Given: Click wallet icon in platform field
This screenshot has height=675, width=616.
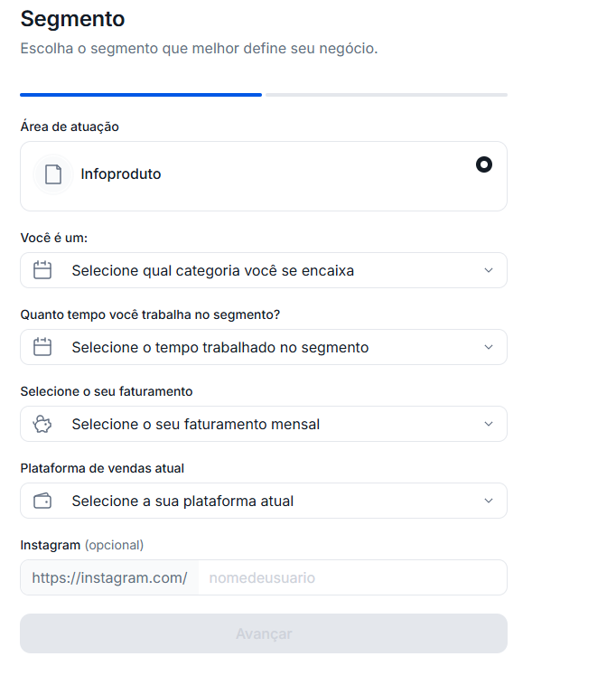Looking at the screenshot, I should [42, 501].
